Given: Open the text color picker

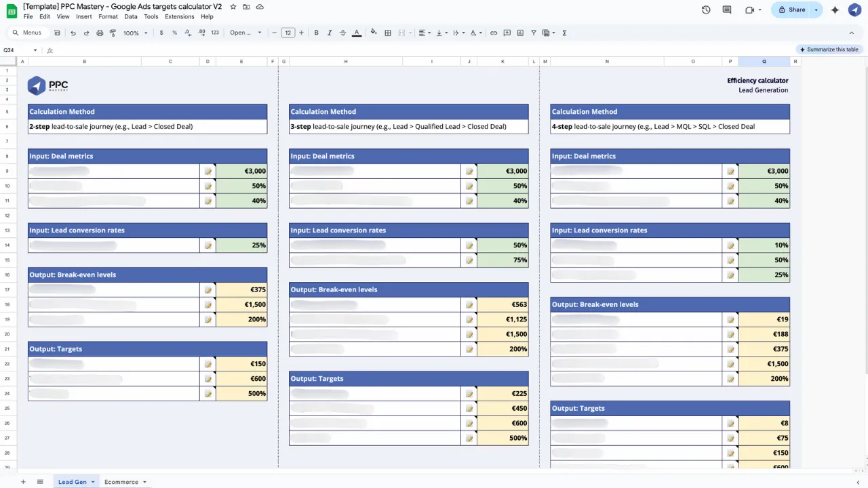Looking at the screenshot, I should 356,33.
